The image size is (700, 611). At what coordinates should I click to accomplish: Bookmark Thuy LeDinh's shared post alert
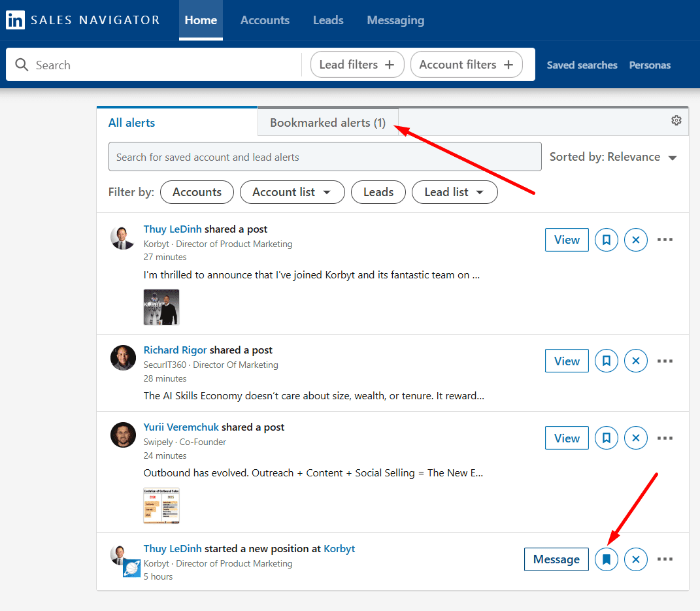606,240
